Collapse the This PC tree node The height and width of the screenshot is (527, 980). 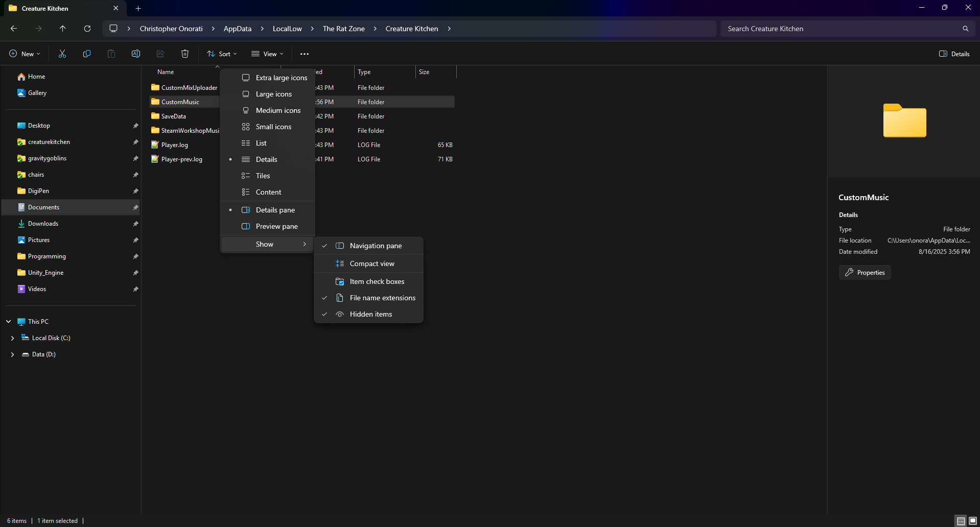[9, 322]
